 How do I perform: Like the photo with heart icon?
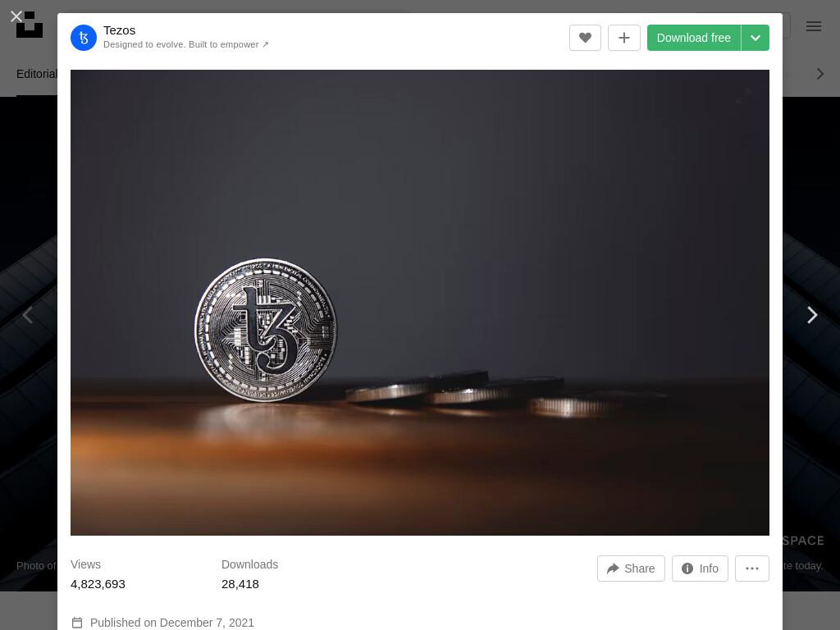pyautogui.click(x=585, y=38)
